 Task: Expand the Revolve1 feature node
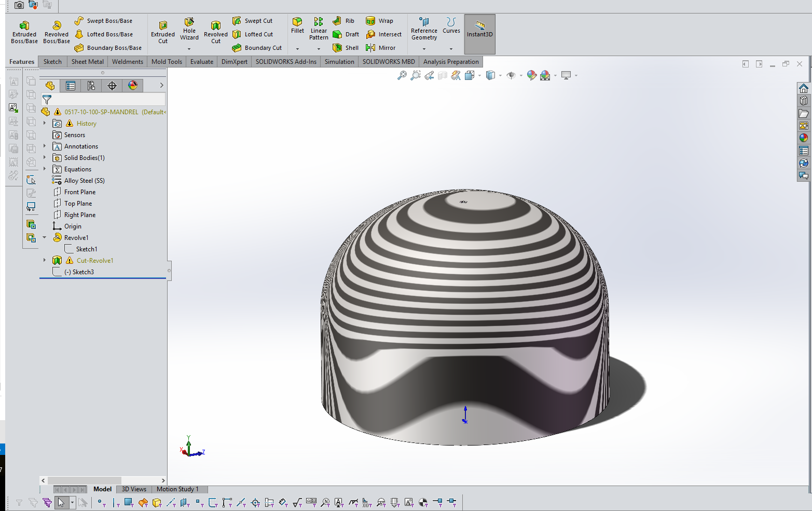(44, 237)
